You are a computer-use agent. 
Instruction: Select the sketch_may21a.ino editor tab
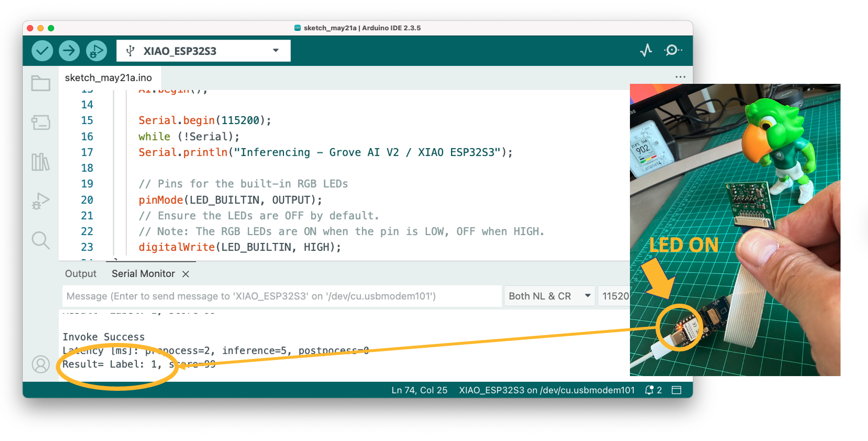pos(108,78)
